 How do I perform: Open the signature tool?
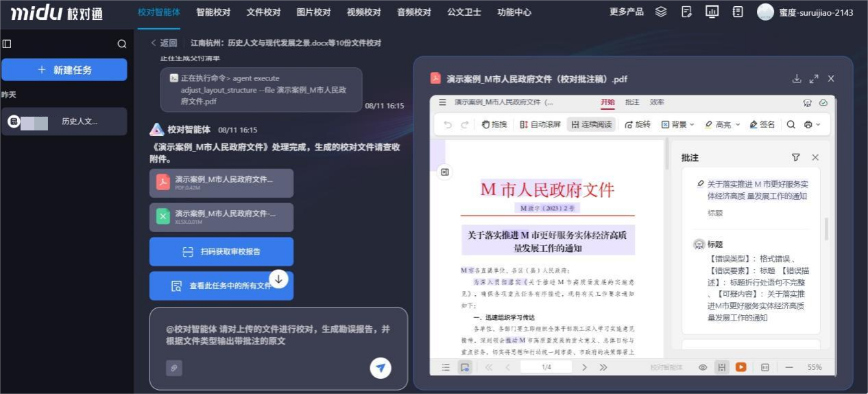[762, 124]
